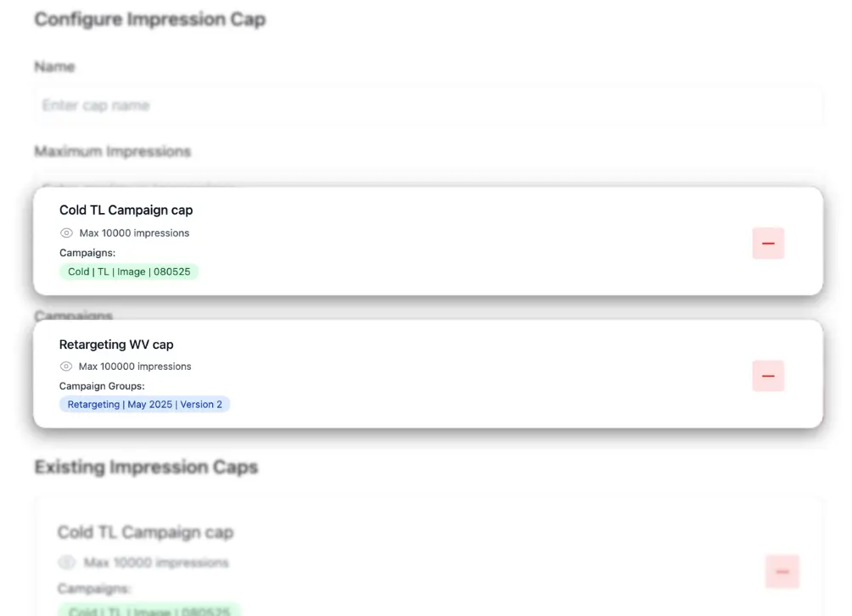852x616 pixels.
Task: Click the Maximum Impressions field label
Action: (113, 152)
